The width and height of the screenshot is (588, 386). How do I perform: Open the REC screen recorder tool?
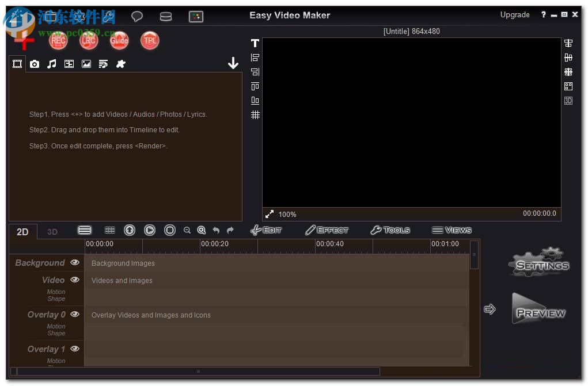[x=58, y=40]
